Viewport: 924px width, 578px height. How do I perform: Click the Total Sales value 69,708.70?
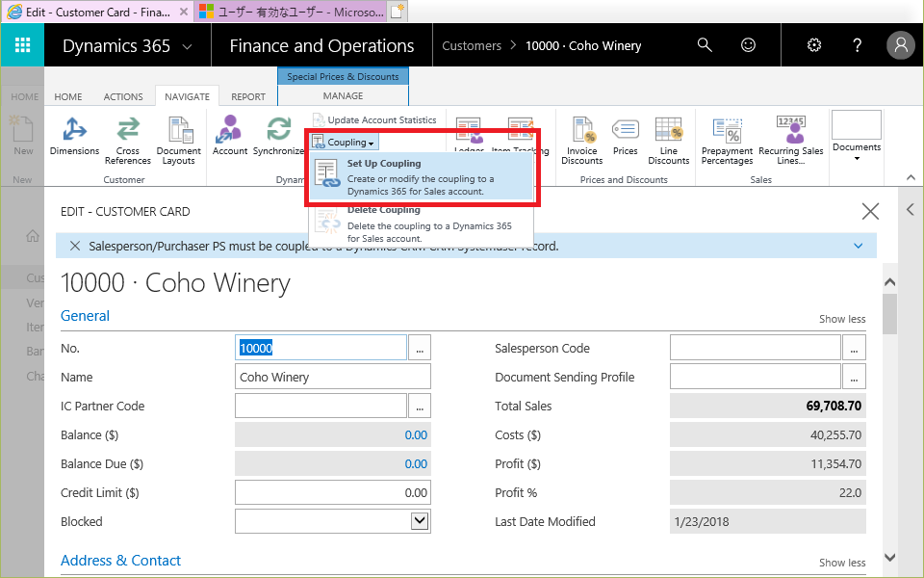[x=834, y=406]
